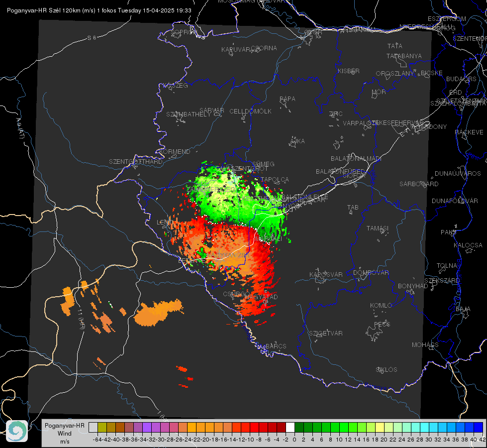487x448 pixels.
Task: Click the TOLNA city label
Action: coord(447,266)
